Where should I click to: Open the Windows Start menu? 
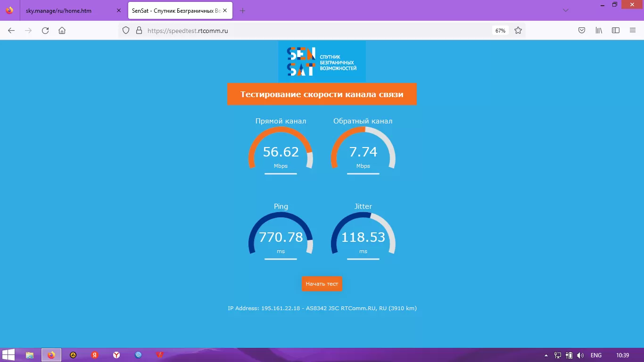pyautogui.click(x=8, y=355)
